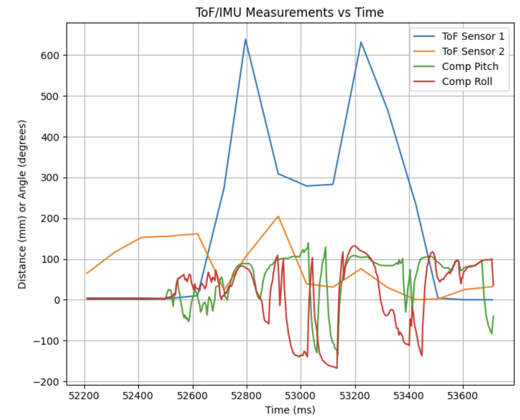Select the ToF Sensor 2 legend label
Viewport: 520px width, 420px height.
(x=473, y=52)
